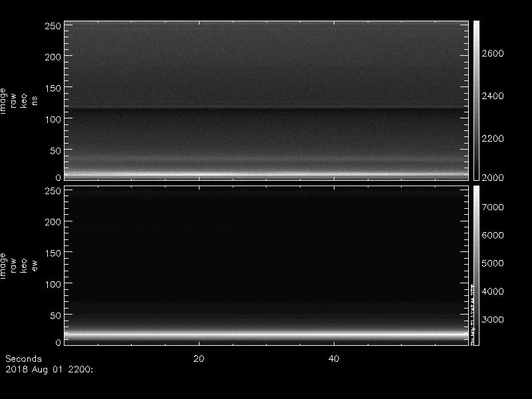The image size is (532, 399).
Task: Click inside the ns keogram plot panel
Action: (267, 100)
